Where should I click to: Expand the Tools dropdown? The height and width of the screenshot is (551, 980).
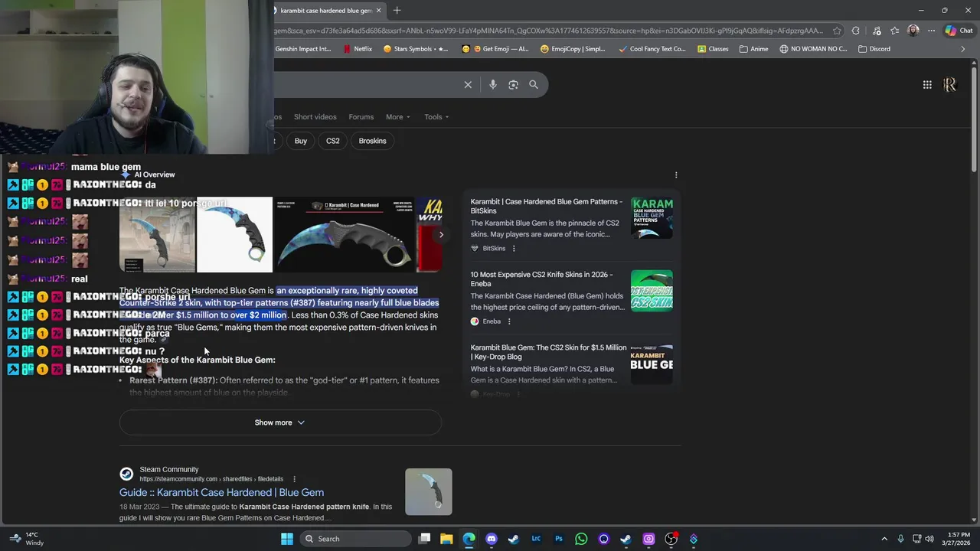437,117
